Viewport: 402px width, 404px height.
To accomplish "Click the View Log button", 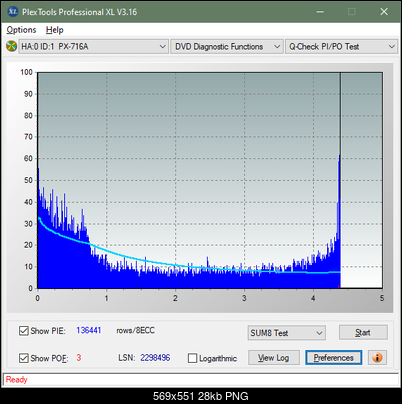I will click(274, 358).
